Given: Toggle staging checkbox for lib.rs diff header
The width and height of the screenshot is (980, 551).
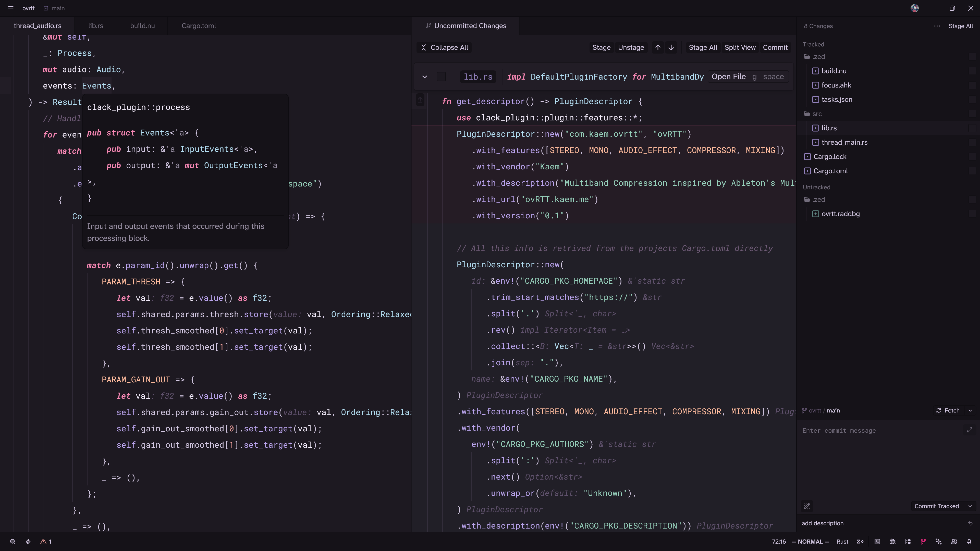Looking at the screenshot, I should pos(441,77).
